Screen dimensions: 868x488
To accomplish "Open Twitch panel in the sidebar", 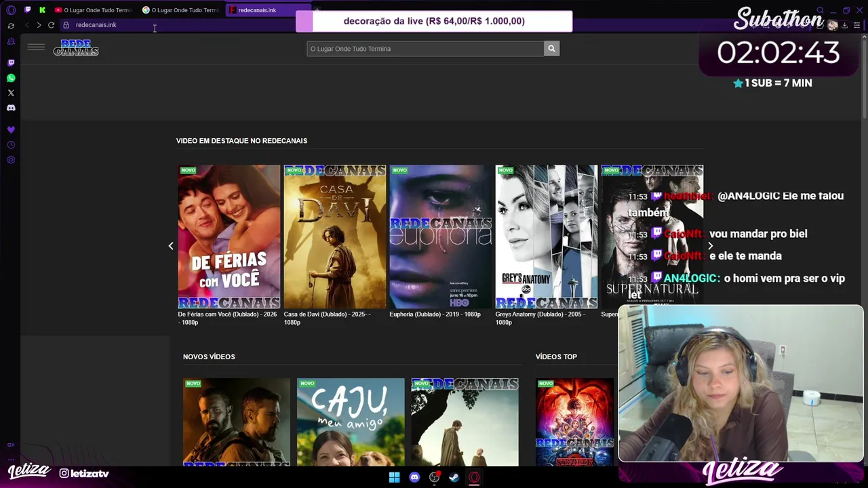I will pyautogui.click(x=11, y=62).
